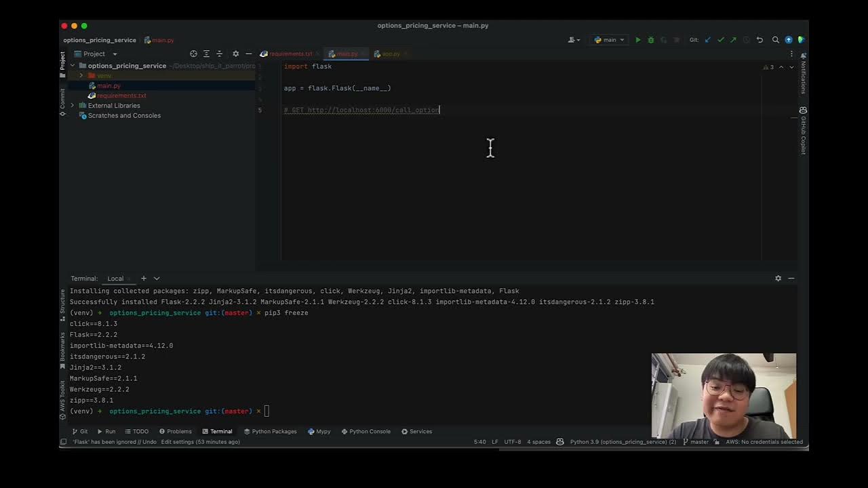Click the blue IDE update arrow icon

(789, 40)
